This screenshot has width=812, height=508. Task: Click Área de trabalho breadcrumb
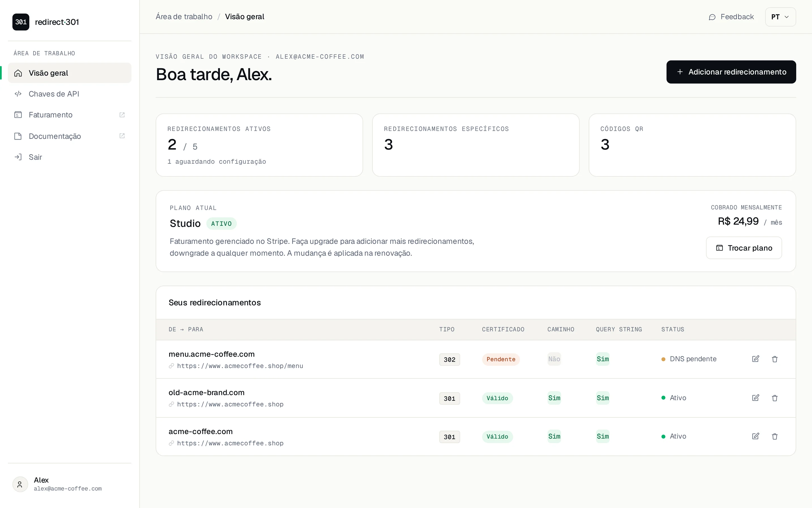pyautogui.click(x=184, y=16)
